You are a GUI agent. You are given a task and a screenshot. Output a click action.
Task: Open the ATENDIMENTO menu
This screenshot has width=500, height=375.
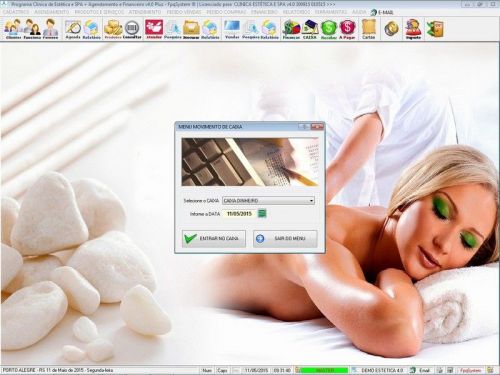(145, 12)
